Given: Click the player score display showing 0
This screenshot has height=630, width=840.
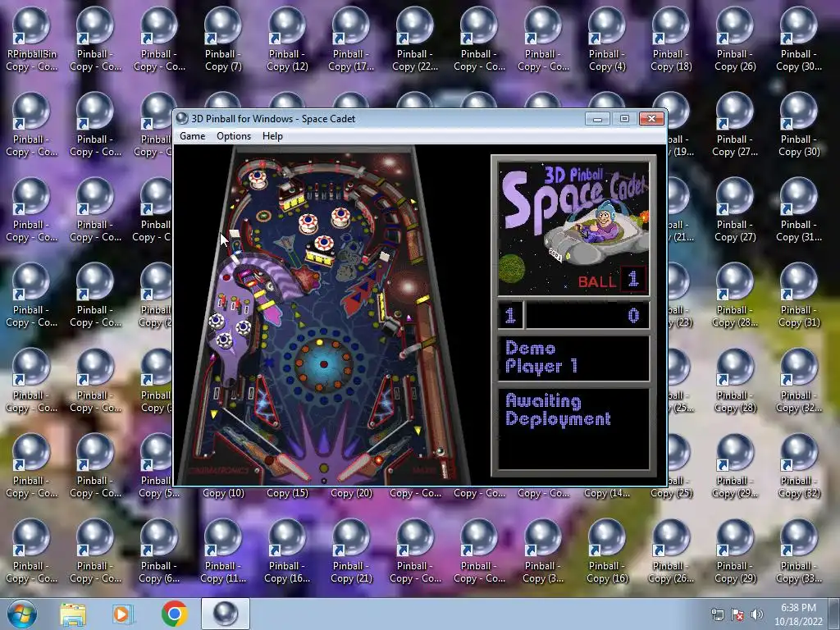Looking at the screenshot, I should (587, 315).
